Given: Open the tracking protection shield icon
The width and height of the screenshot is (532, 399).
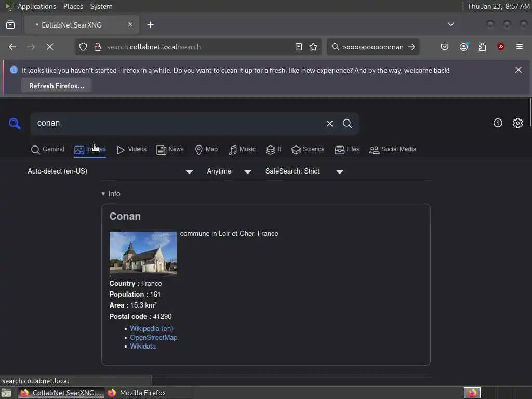Looking at the screenshot, I should point(83,47).
